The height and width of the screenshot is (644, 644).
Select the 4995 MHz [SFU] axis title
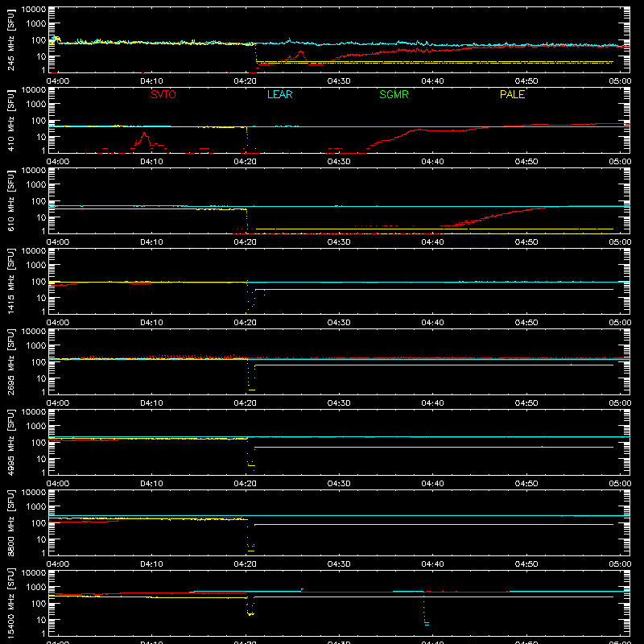coord(10,442)
